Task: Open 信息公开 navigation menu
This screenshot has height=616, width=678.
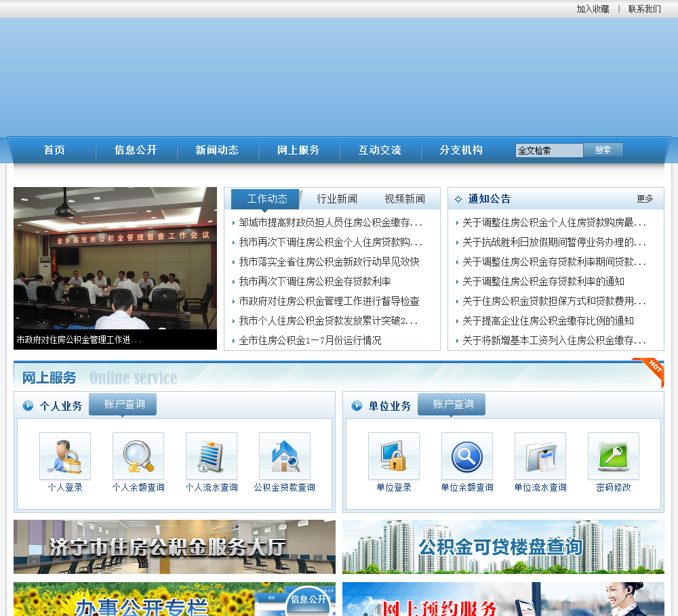Action: click(x=136, y=150)
